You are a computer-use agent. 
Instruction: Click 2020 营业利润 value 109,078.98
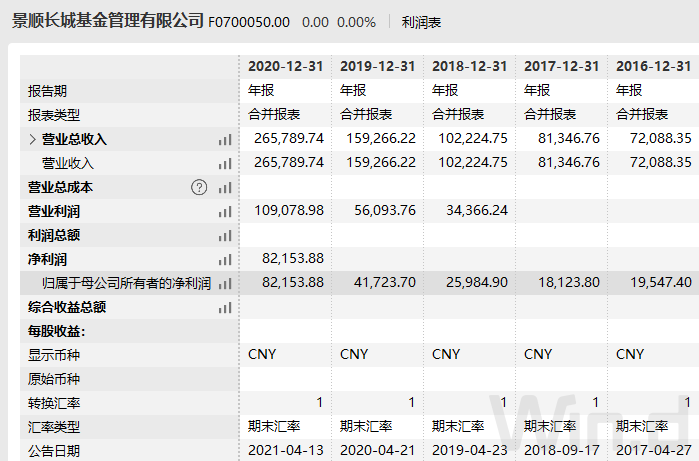(290, 211)
